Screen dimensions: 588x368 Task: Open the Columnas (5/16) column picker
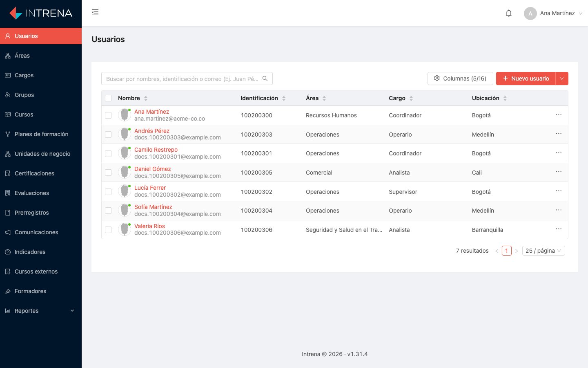click(460, 79)
